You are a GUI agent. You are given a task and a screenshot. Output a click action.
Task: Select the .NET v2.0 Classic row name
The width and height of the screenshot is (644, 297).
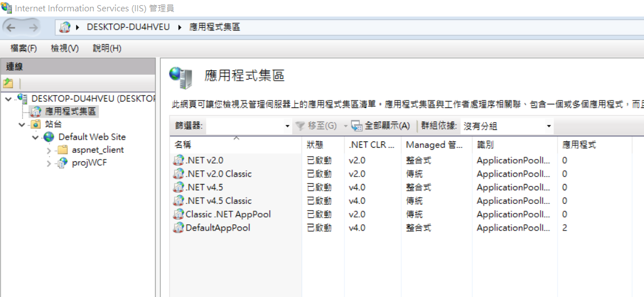point(218,174)
